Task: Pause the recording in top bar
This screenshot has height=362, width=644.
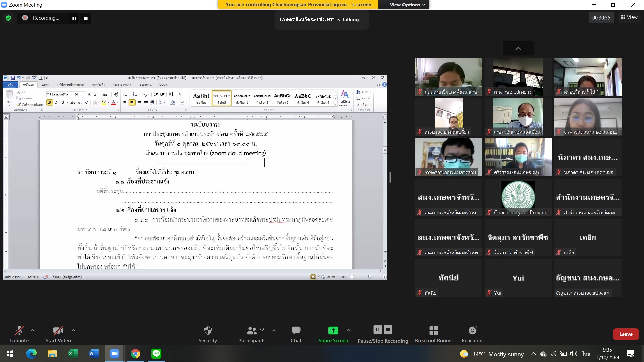Action: (74, 18)
